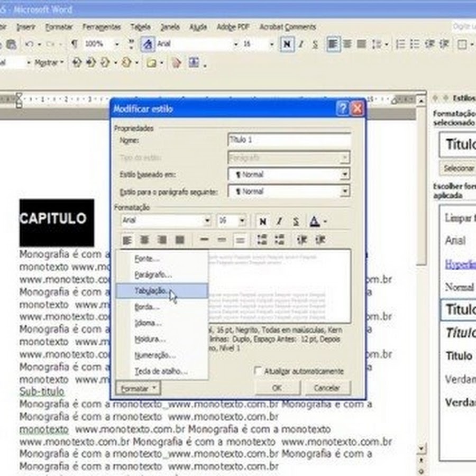Toggle italic button in main toolbar

coord(301,44)
